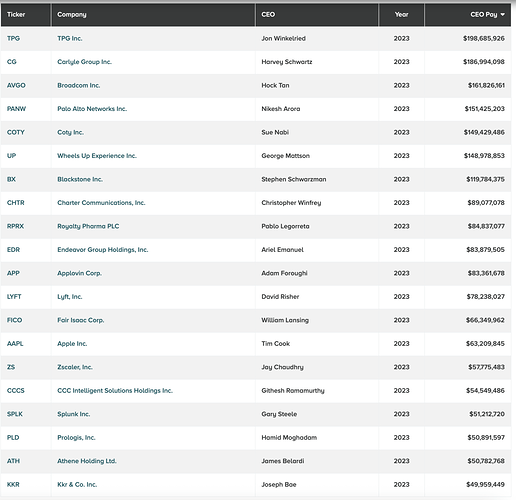Screen dimensions: 516x500
Task: Select CEO name Stephen Schwarzman
Action: (x=294, y=179)
